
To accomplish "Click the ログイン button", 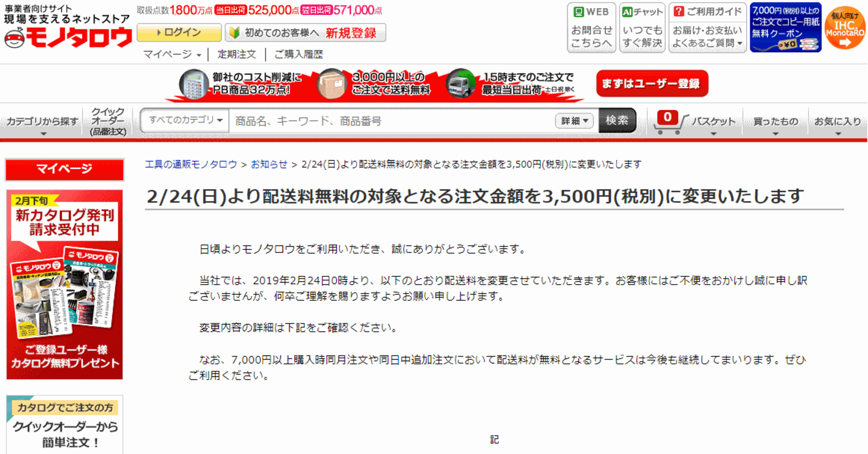I will pos(179,33).
